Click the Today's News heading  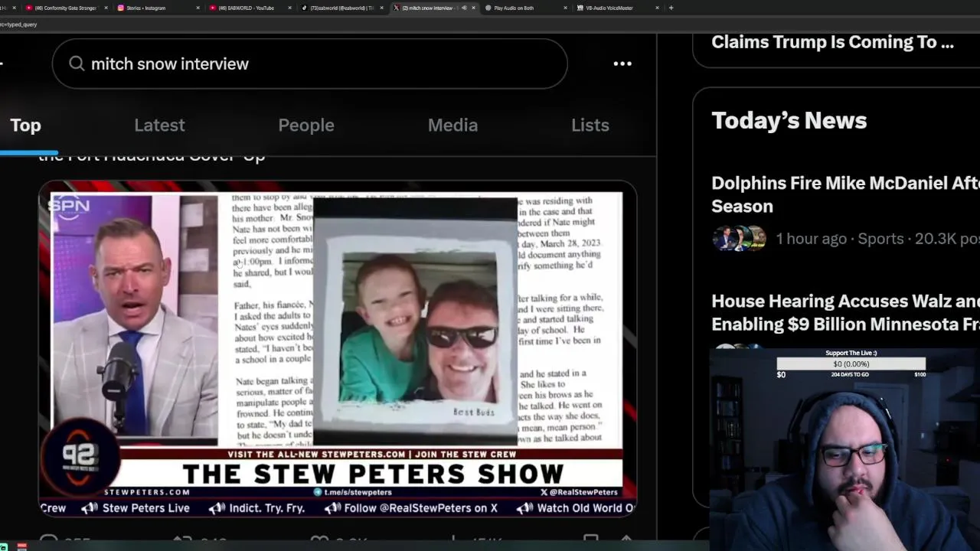point(789,121)
